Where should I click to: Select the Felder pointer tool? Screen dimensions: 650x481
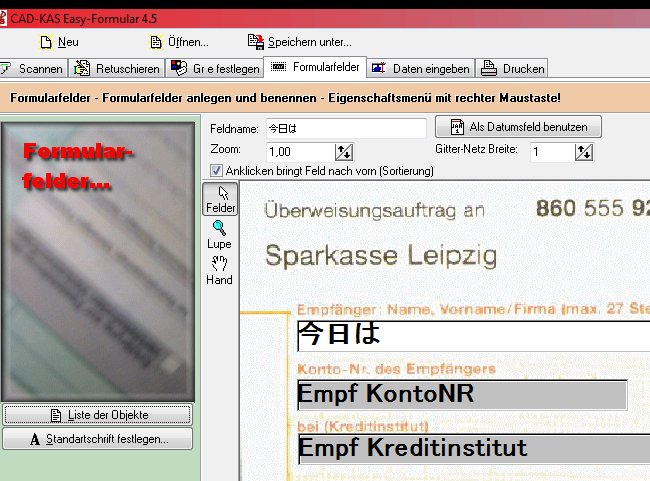tap(219, 200)
